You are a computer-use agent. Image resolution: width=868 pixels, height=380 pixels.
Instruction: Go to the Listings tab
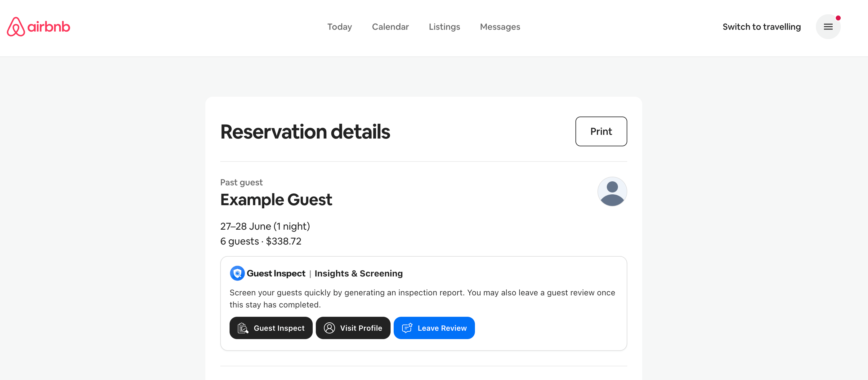(x=444, y=27)
